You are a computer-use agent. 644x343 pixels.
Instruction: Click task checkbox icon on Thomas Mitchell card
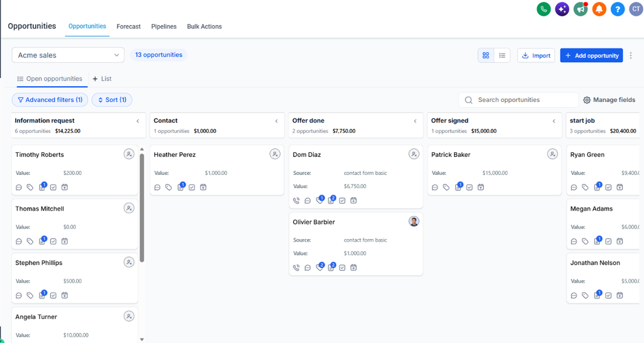[x=53, y=241]
